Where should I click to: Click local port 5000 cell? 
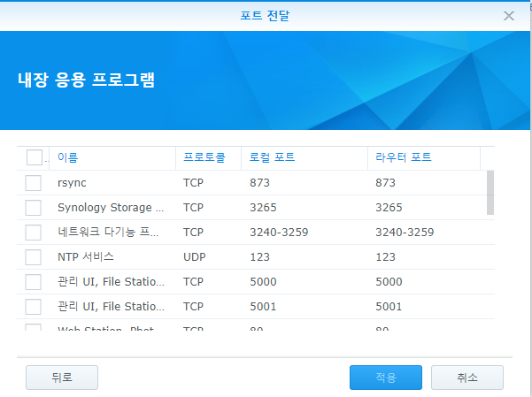(x=263, y=282)
